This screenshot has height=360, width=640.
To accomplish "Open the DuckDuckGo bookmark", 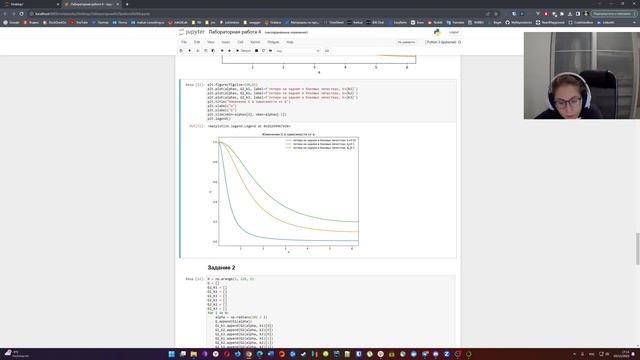I will click(55, 22).
